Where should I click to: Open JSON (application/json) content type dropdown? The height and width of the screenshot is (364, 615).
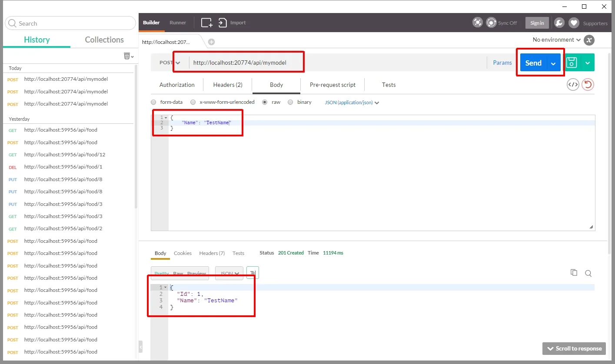pos(352,103)
